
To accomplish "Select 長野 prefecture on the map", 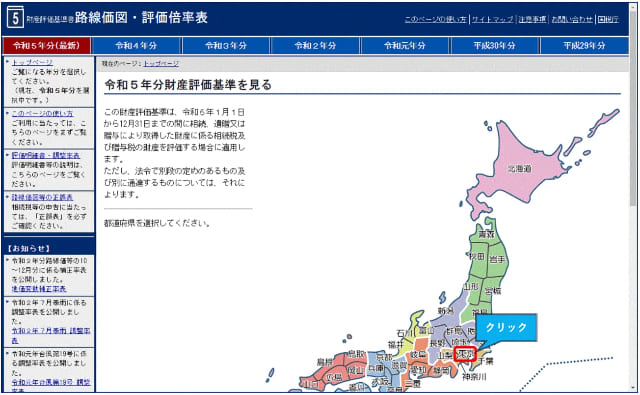I will tap(438, 343).
